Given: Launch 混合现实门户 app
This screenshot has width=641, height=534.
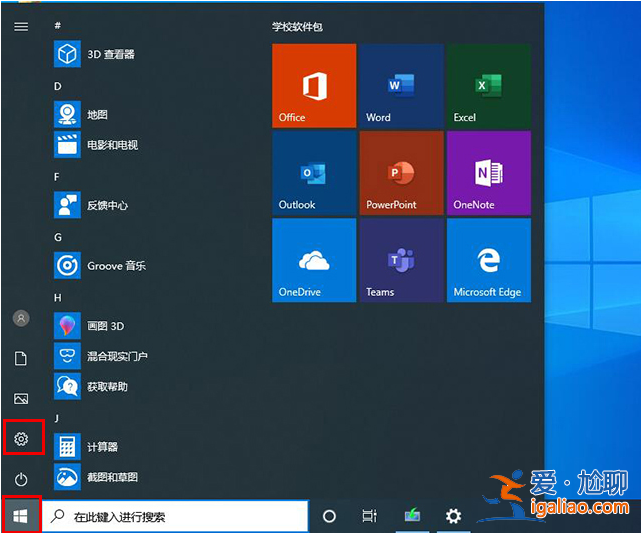Looking at the screenshot, I should 101,356.
